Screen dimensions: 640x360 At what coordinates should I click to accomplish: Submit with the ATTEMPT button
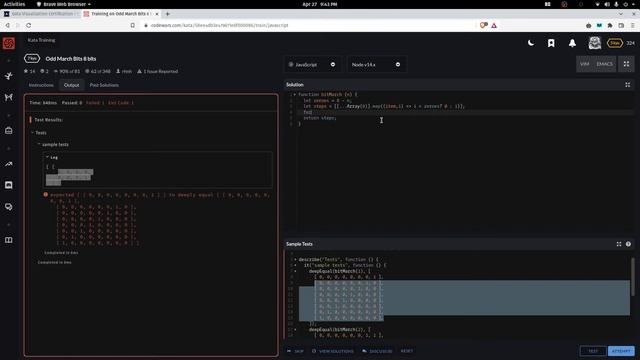tap(621, 351)
